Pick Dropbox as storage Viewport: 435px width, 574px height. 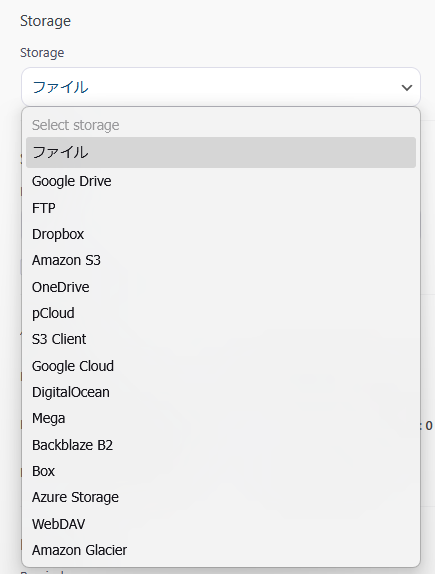(221, 234)
